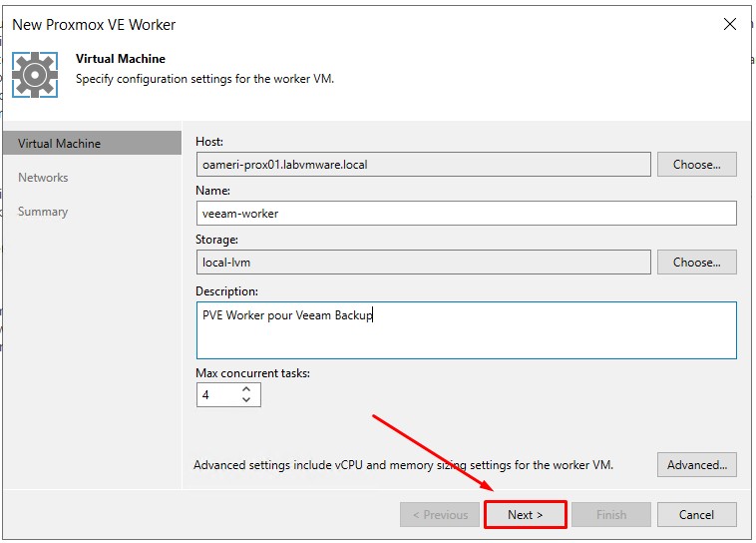Click the Host field showing oameri-prox01.labvmware.local
The height and width of the screenshot is (543, 756).
pyautogui.click(x=423, y=165)
